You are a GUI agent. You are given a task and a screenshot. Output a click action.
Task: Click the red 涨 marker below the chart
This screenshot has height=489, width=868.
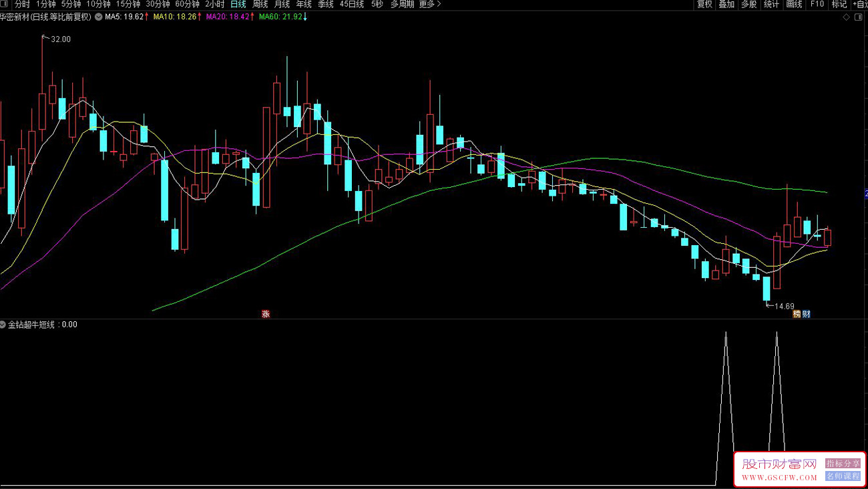[266, 314]
